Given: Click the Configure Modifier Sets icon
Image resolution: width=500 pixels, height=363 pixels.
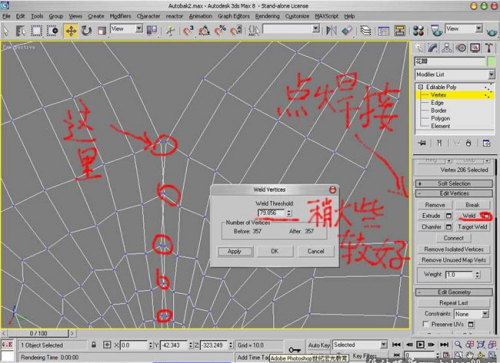Looking at the screenshot, I should 487,143.
